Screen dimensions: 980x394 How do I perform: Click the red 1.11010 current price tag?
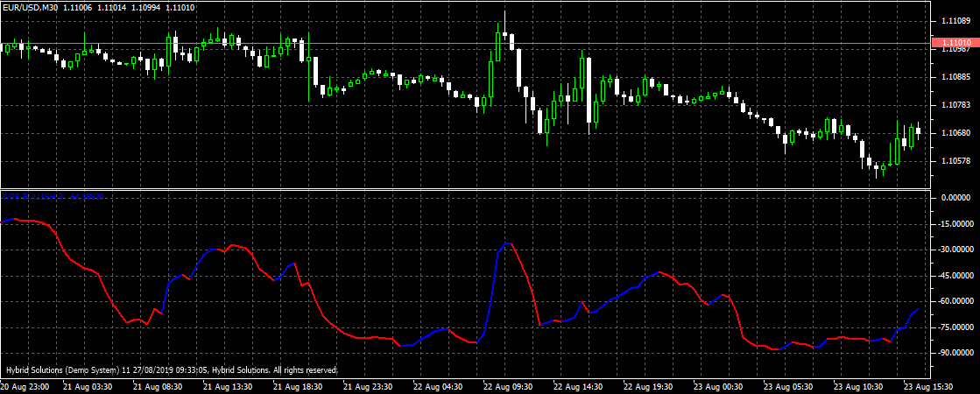955,42
